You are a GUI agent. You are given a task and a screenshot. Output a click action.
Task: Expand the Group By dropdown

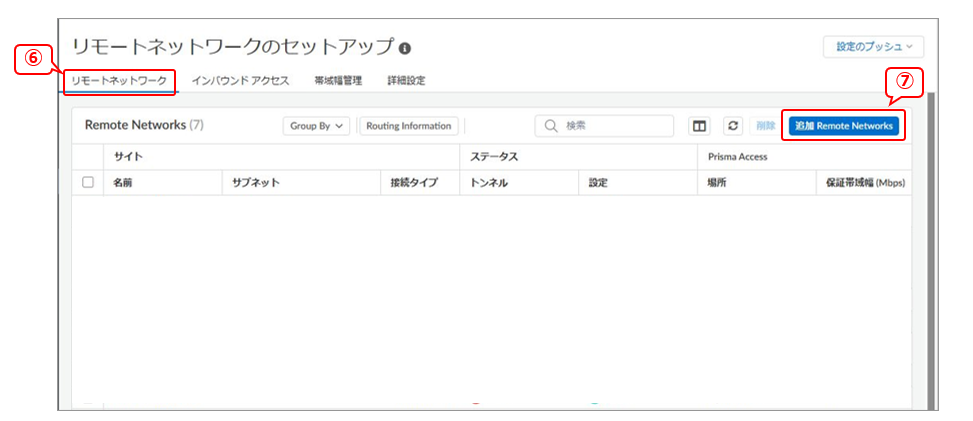click(316, 126)
